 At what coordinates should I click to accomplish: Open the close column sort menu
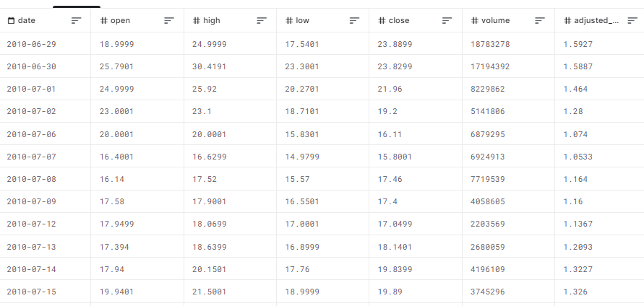pos(447,21)
